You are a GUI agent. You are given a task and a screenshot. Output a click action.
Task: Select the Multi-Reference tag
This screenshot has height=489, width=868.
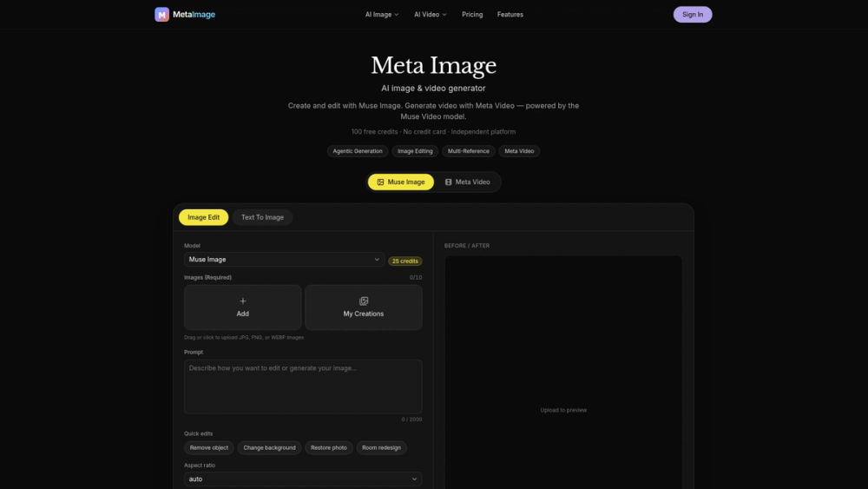[x=469, y=151]
